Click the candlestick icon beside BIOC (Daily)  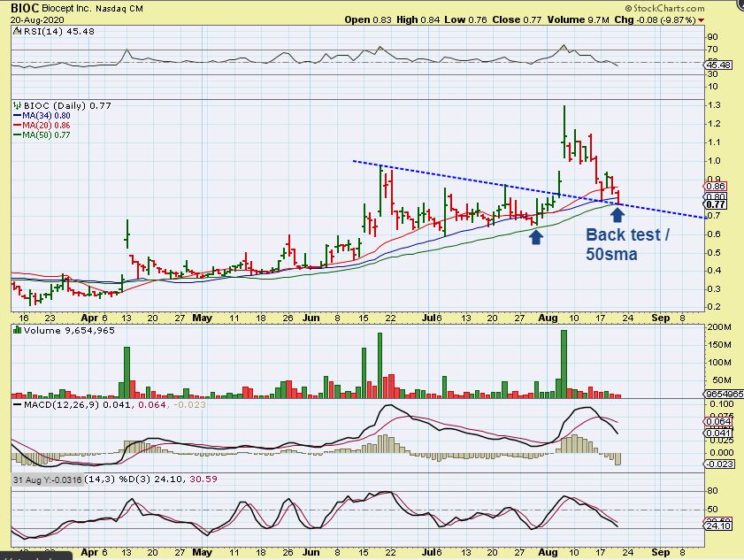click(18, 106)
